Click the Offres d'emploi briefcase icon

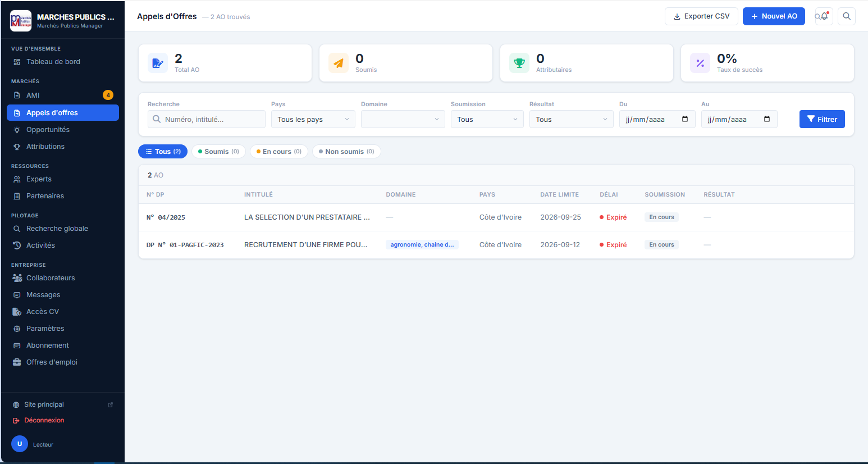(x=17, y=362)
